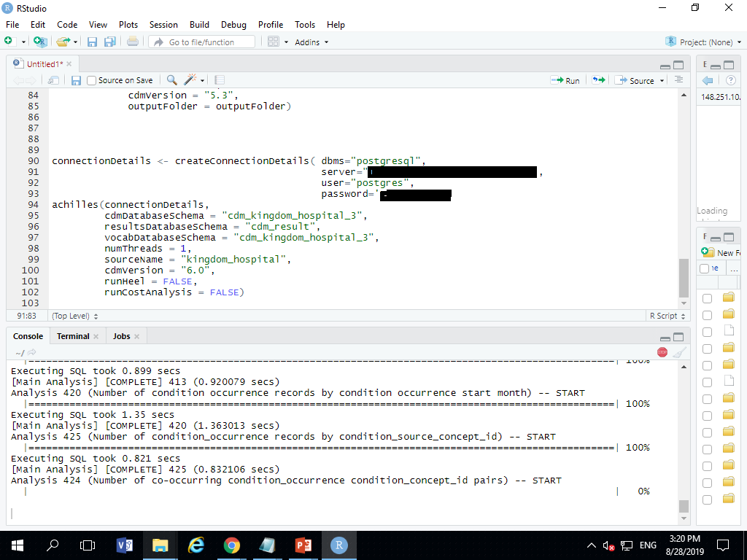Open PowerPoint from the taskbar

[x=303, y=545]
